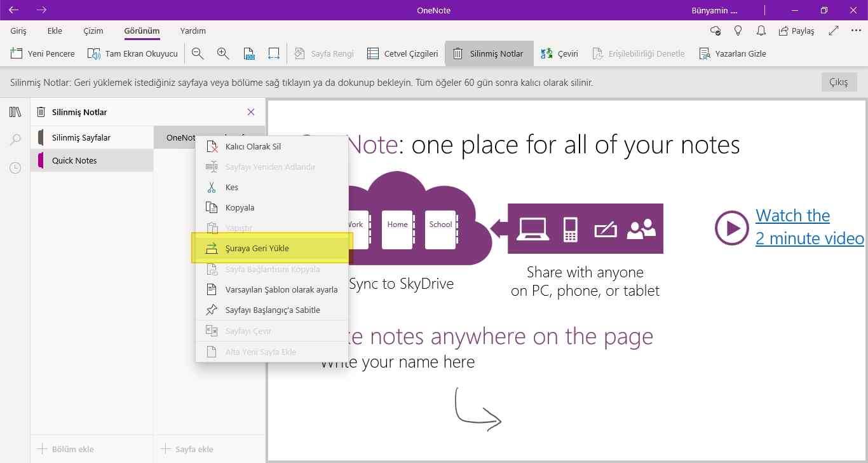Image resolution: width=868 pixels, height=463 pixels.
Task: Click the Sync to SkyDrive caption
Action: point(402,284)
